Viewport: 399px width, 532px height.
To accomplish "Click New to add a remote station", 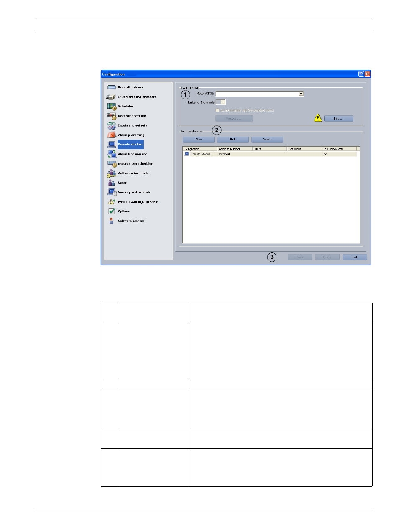I will tap(199, 140).
